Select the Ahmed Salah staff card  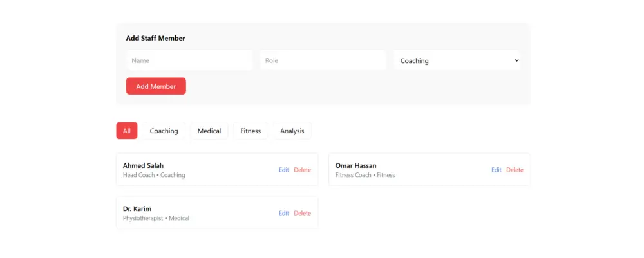(x=217, y=169)
